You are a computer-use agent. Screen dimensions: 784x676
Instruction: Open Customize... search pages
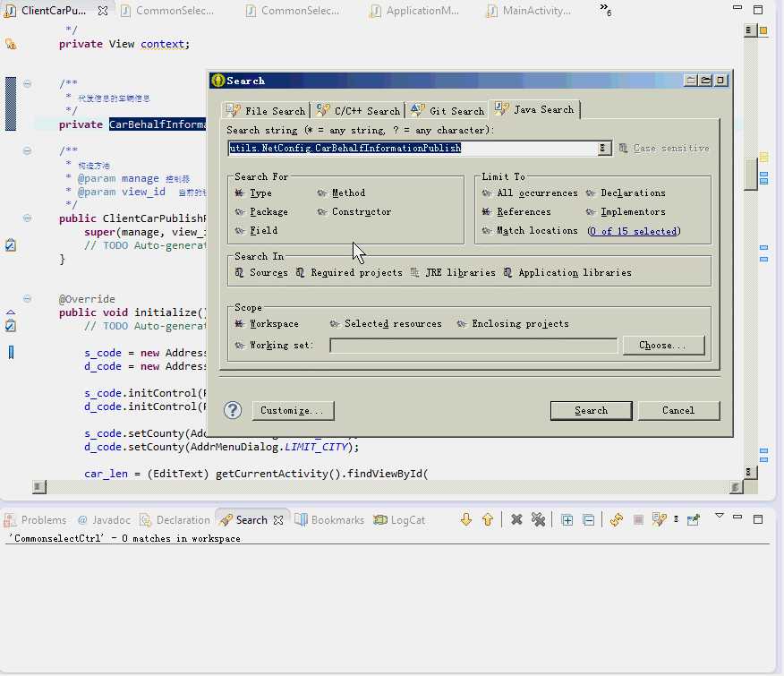293,410
